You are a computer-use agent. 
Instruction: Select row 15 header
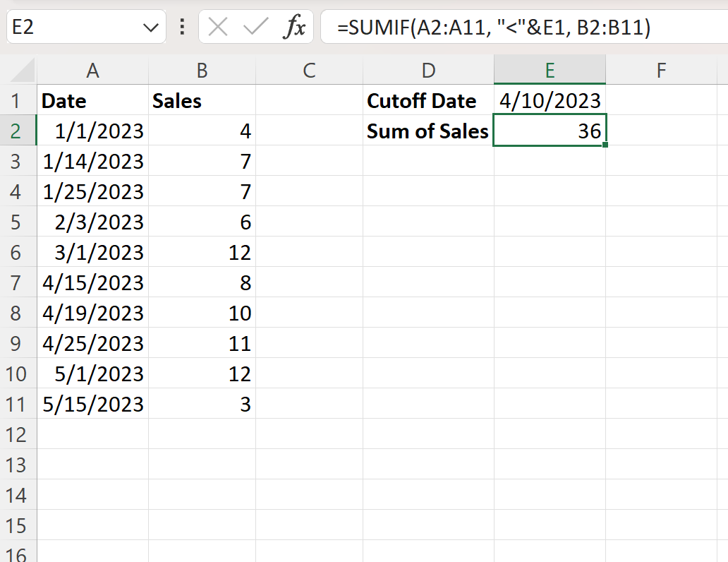click(18, 525)
